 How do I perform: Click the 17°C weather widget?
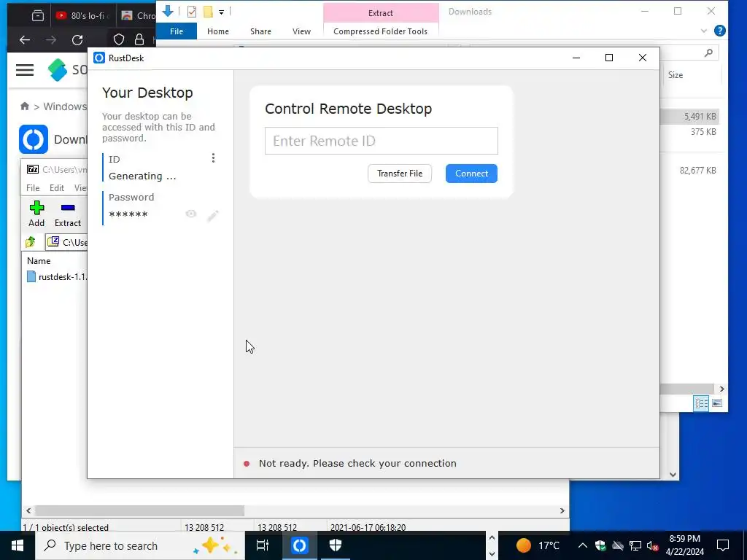[x=538, y=545]
